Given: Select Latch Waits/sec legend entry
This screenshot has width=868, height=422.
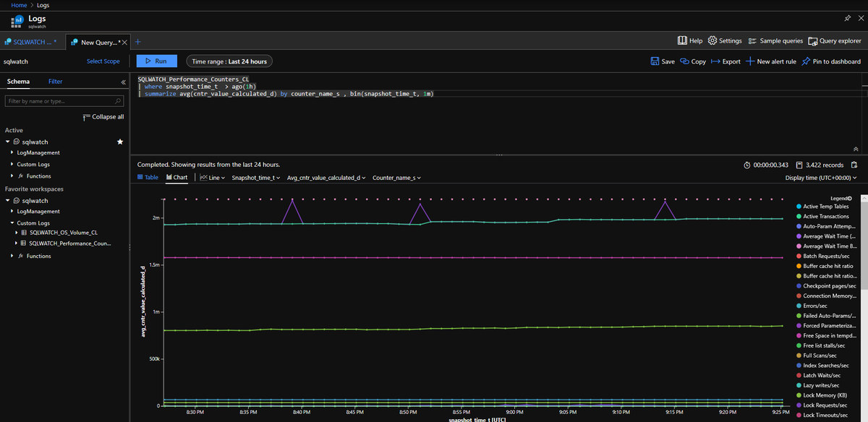Looking at the screenshot, I should click(818, 375).
